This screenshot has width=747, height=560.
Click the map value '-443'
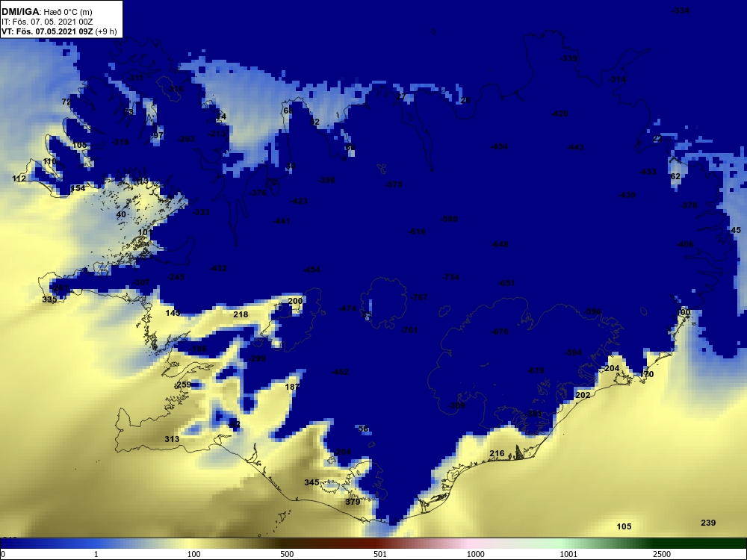575,147
